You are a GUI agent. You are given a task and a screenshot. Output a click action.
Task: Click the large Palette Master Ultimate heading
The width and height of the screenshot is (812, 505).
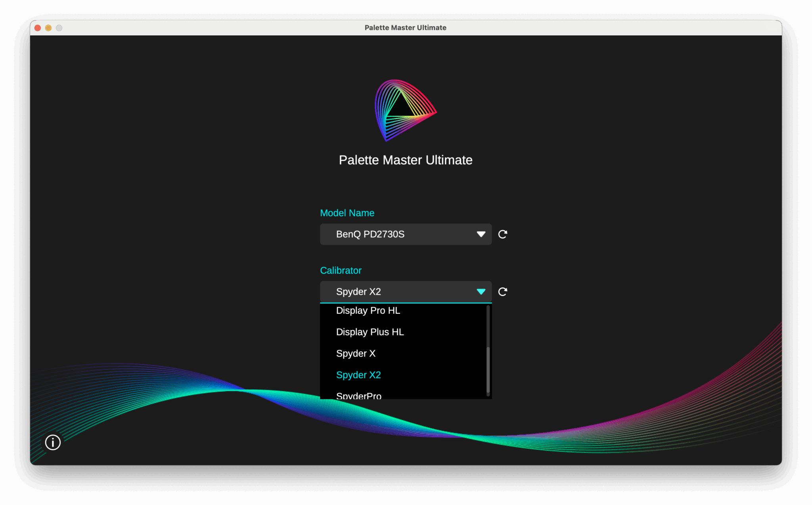(x=405, y=160)
